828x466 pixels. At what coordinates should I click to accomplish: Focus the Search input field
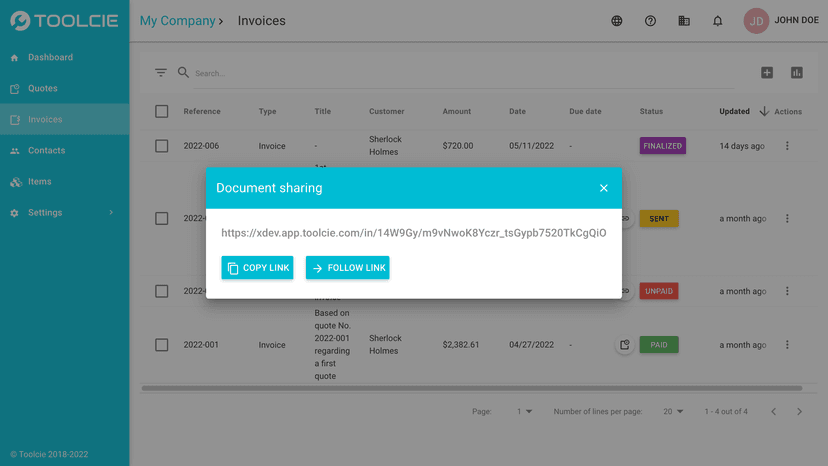[465, 73]
